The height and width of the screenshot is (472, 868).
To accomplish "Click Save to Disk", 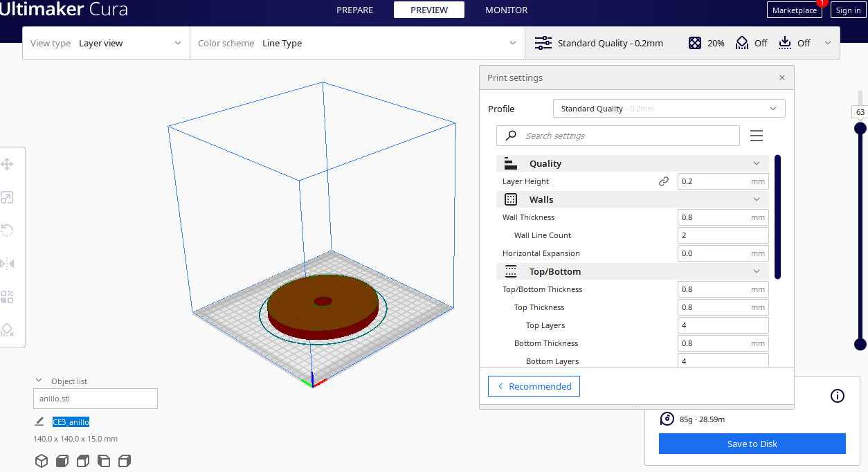I will pos(752,444).
